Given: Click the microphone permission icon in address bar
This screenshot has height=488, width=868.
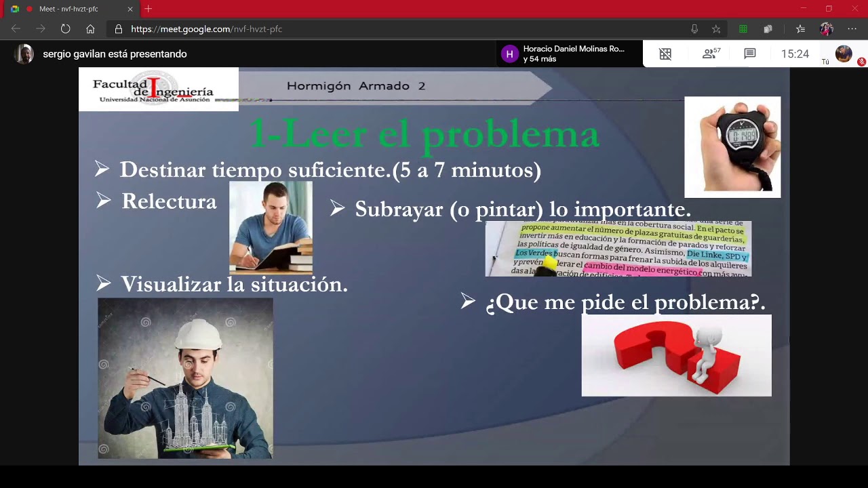Looking at the screenshot, I should coord(694,29).
